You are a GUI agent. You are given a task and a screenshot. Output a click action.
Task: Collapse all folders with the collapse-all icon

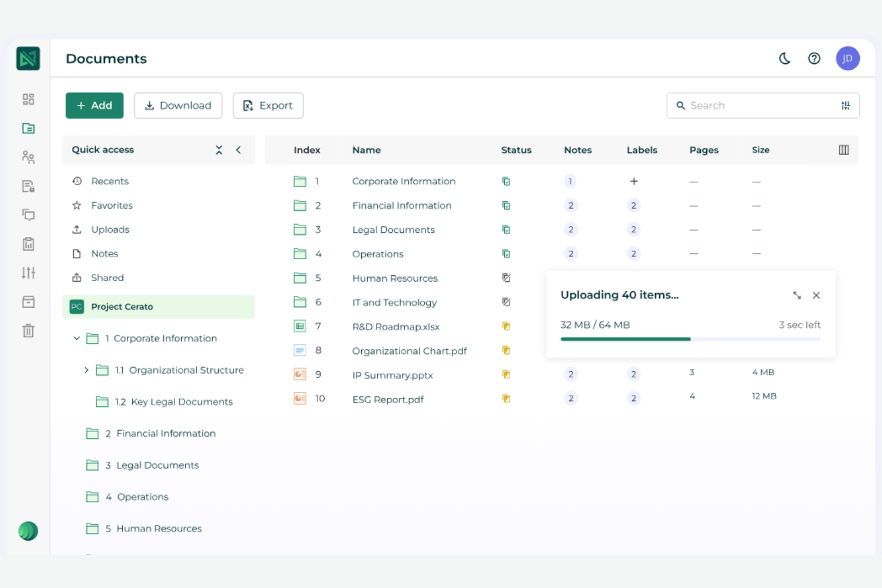click(219, 150)
